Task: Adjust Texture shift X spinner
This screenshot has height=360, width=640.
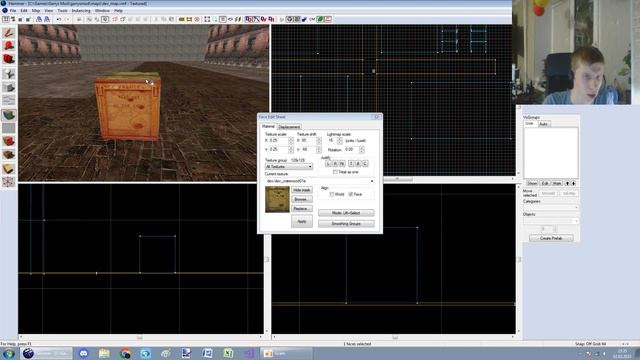Action: (319, 140)
